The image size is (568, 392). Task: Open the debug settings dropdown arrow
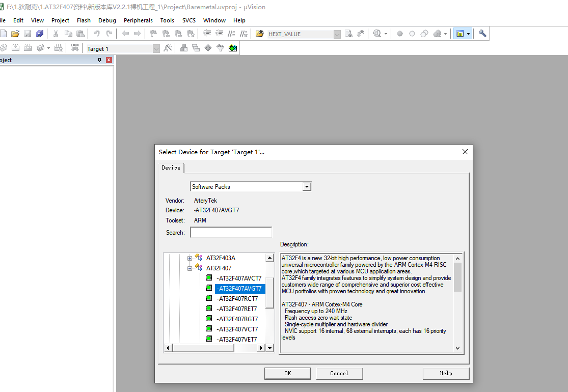(x=386, y=34)
